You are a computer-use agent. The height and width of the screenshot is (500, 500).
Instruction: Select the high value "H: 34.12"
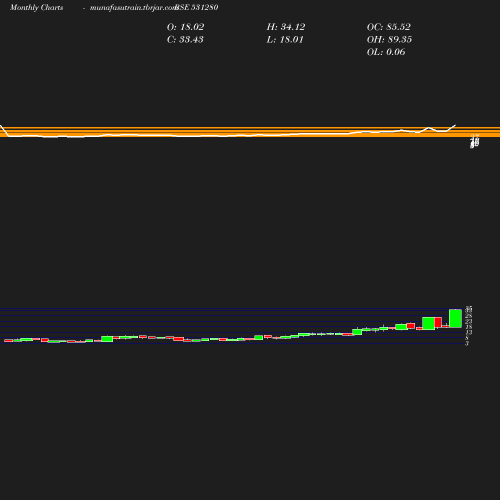click(x=286, y=27)
